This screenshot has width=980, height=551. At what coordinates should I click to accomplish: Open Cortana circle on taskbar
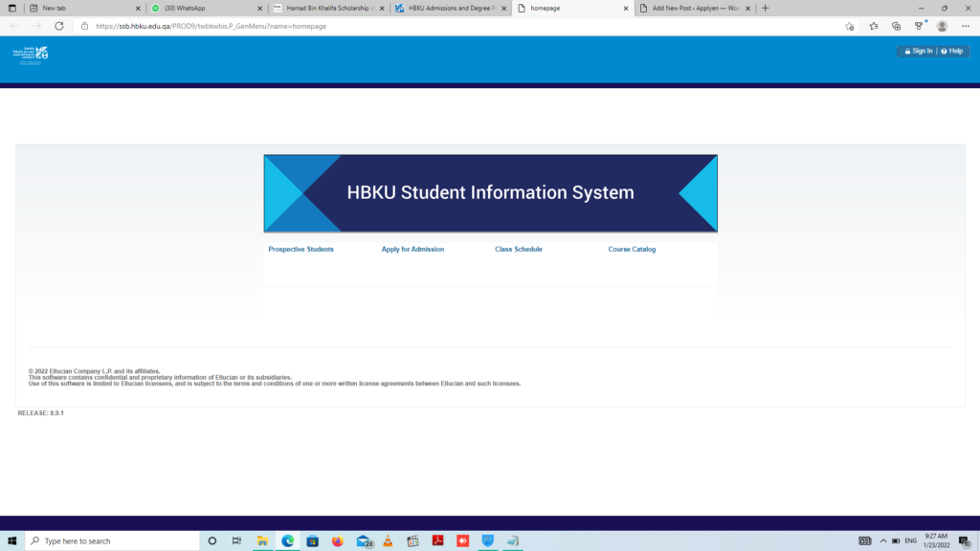pyautogui.click(x=212, y=541)
